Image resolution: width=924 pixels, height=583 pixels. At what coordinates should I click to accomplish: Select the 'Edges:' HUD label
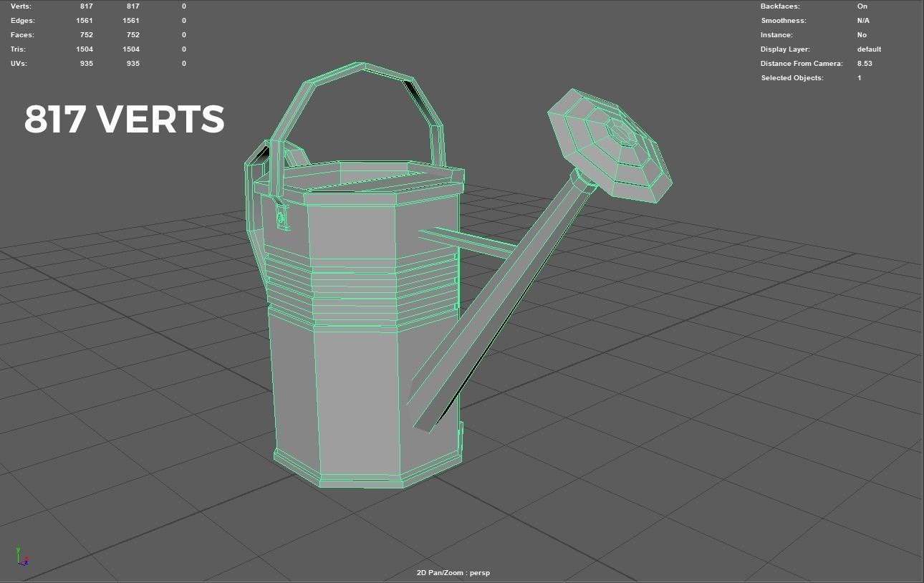click(x=22, y=20)
